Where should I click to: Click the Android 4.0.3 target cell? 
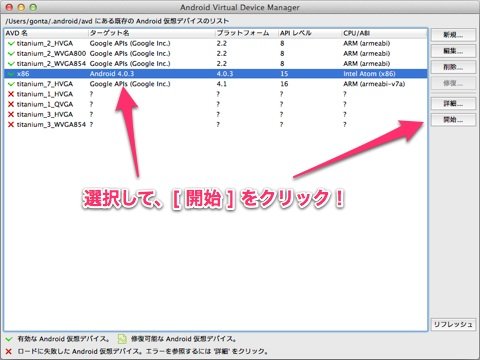[112, 74]
